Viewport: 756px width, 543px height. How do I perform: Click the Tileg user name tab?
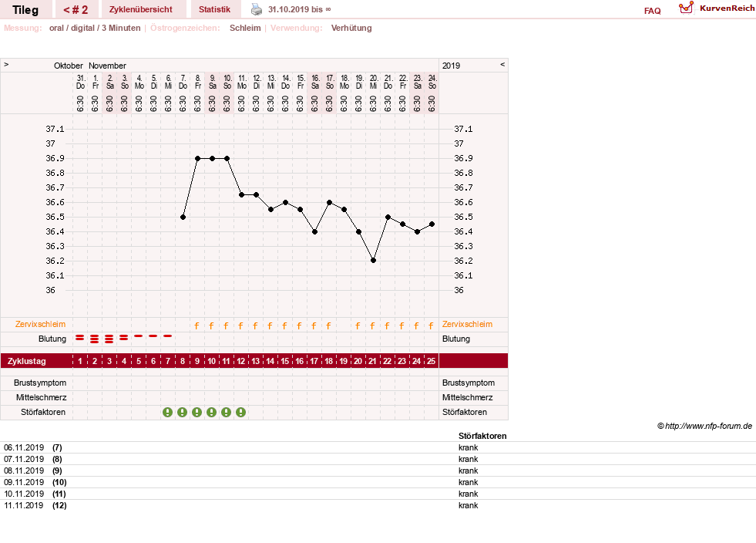(25, 10)
